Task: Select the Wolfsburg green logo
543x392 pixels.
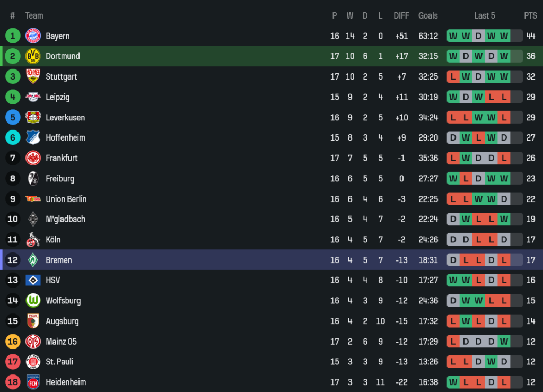Action: [33, 301]
